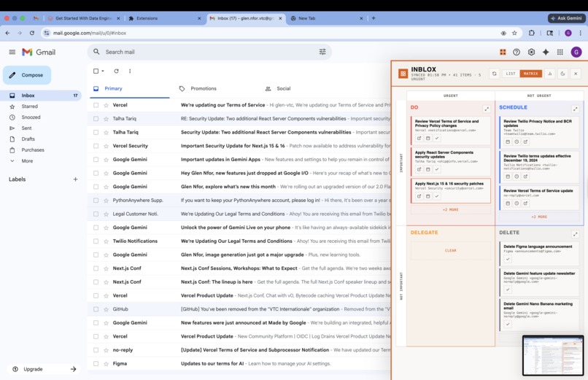This screenshot has width=588, height=380.
Task: Star the first Talha Tariq RE: Security Update email
Action: point(106,118)
